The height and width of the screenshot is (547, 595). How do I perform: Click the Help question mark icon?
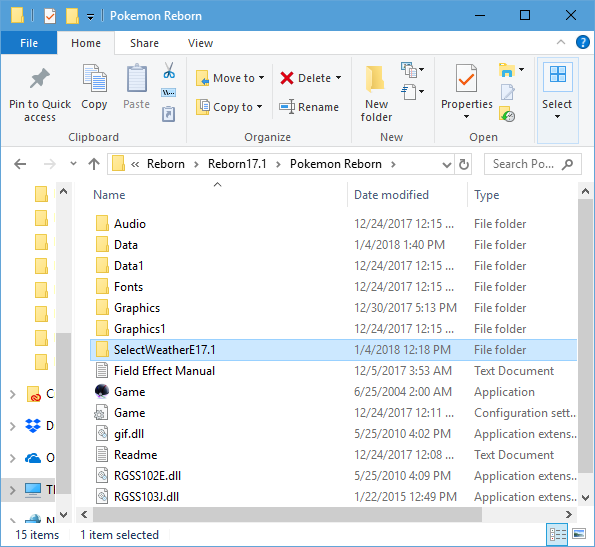[582, 42]
